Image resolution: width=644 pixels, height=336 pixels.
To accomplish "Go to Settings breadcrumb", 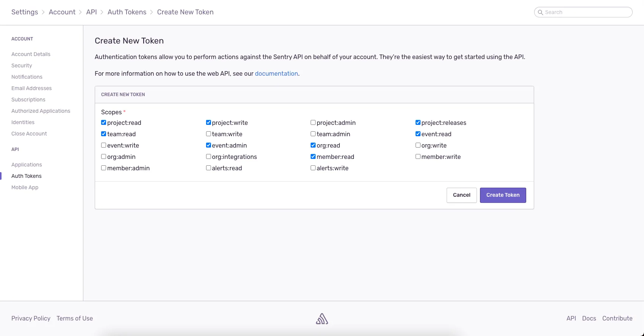I will click(25, 12).
